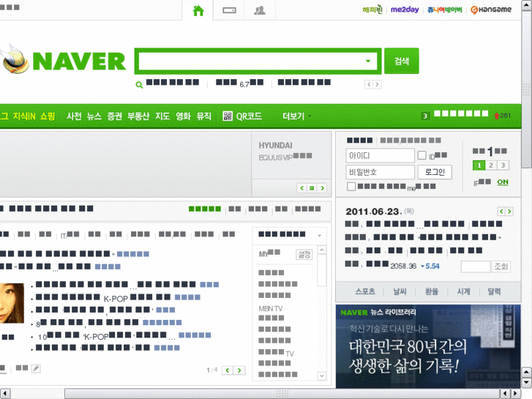Toggle the checkbox below the password field
Image resolution: width=532 pixels, height=399 pixels.
351,186
